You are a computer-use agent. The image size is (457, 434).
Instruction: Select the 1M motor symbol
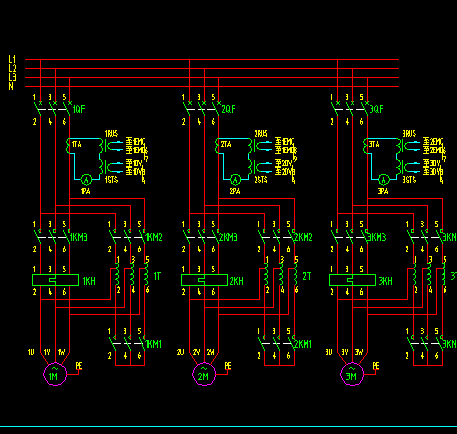55,374
